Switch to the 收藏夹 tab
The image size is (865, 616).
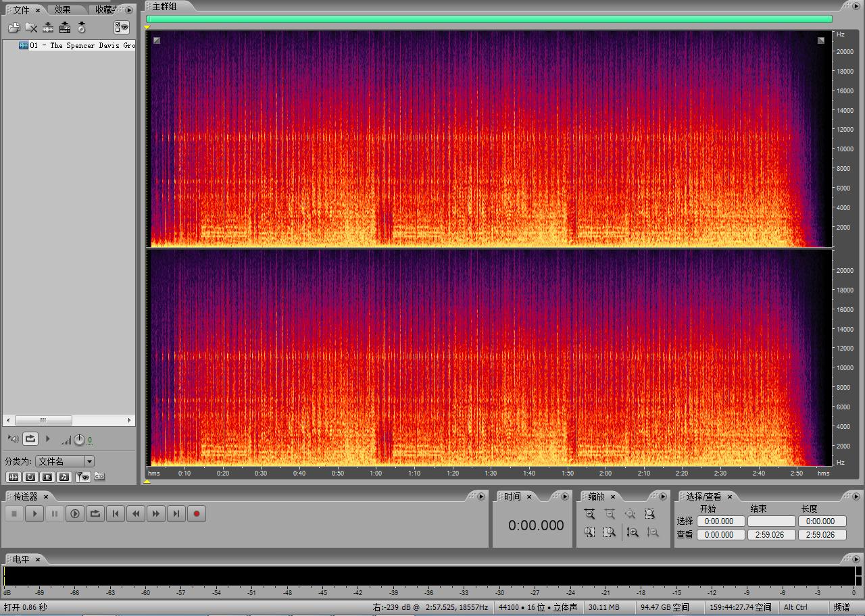[x=105, y=10]
